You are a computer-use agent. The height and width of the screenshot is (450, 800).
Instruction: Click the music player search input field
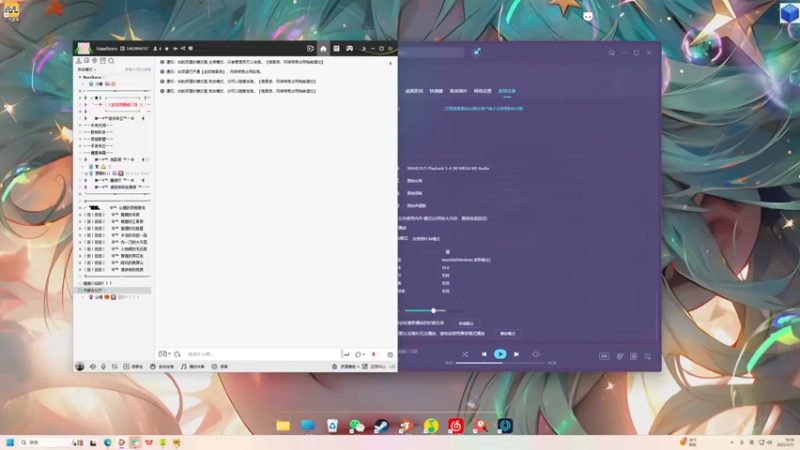tap(431, 53)
